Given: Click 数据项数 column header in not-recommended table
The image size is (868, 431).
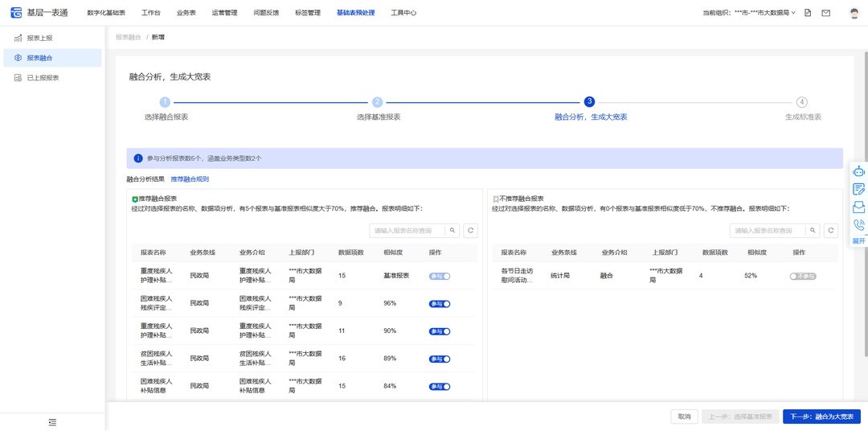Looking at the screenshot, I should point(714,252).
